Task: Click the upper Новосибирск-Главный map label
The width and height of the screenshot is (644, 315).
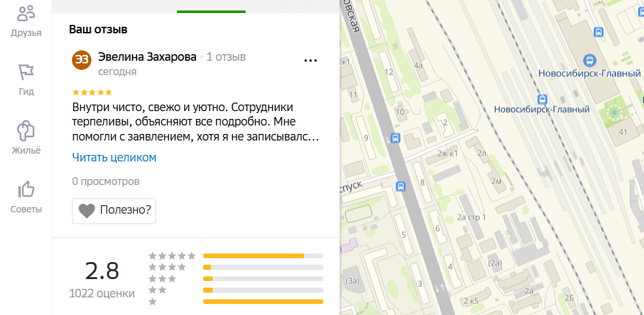Action: click(590, 73)
